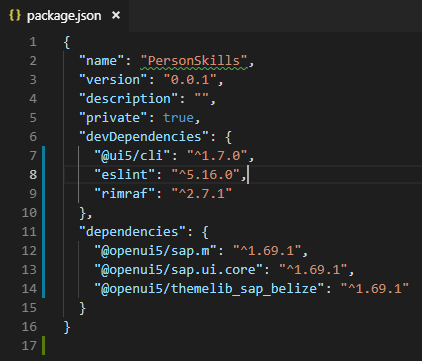Click the JSON braces file icon on tab
Image resolution: width=422 pixels, height=361 pixels.
15,15
